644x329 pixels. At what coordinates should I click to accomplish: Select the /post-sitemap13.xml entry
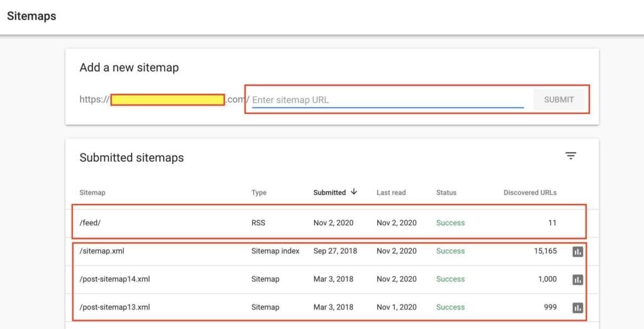click(114, 308)
